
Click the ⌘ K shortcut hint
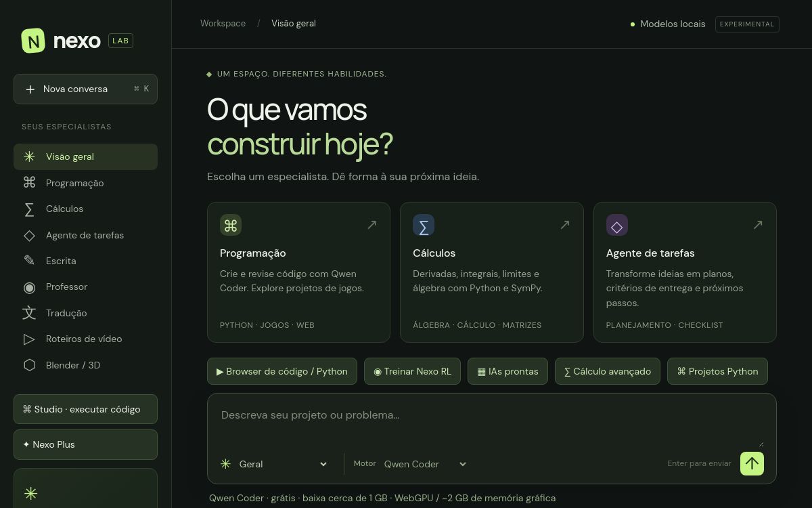click(x=141, y=89)
